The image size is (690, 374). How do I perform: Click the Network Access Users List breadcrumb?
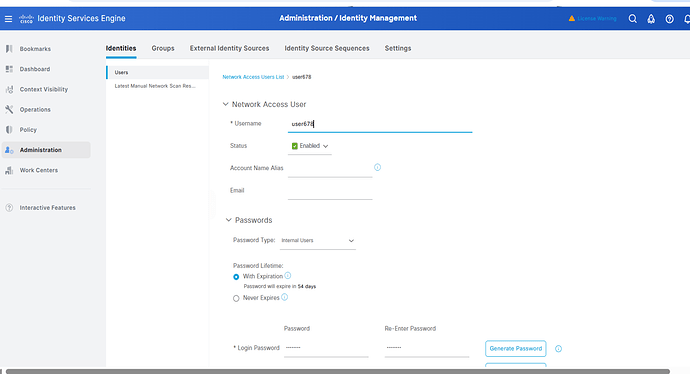click(x=253, y=77)
